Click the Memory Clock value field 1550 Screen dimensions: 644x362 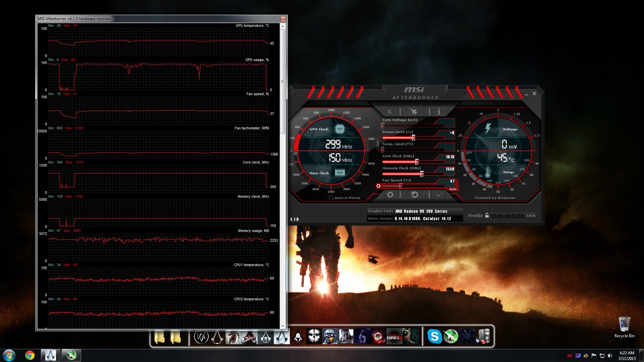coord(450,169)
